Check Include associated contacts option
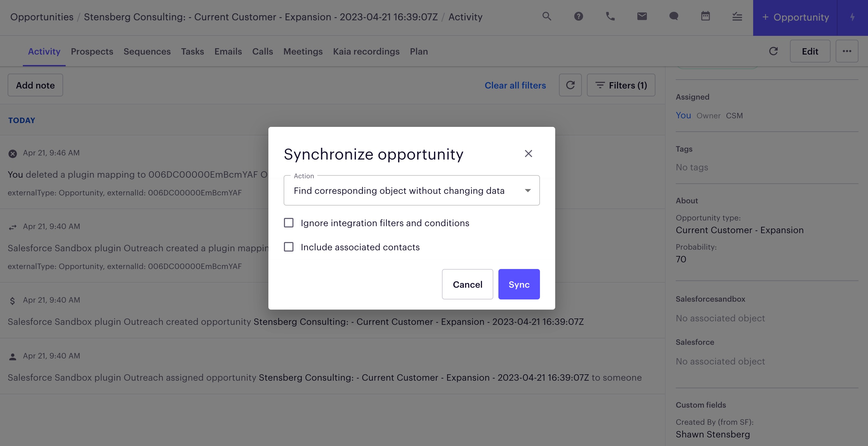Viewport: 868px width, 446px height. coord(289,247)
